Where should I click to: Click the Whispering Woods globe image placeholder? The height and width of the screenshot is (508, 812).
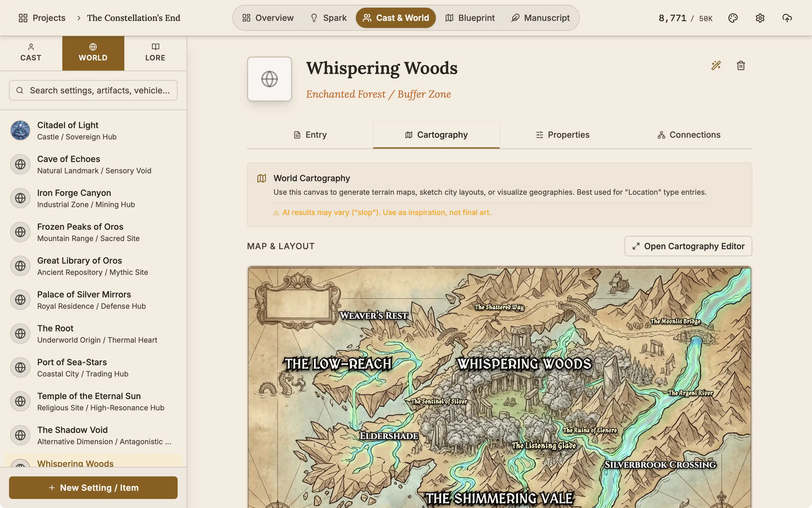coord(270,79)
